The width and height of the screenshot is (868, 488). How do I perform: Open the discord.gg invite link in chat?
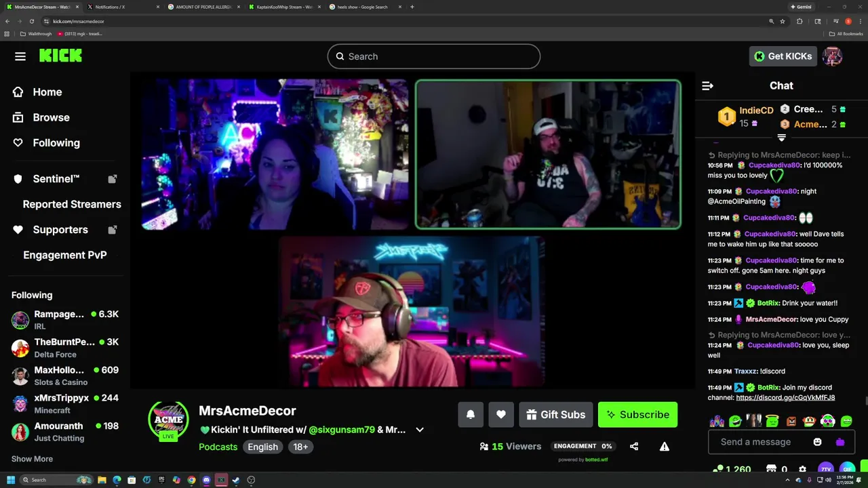pos(785,398)
